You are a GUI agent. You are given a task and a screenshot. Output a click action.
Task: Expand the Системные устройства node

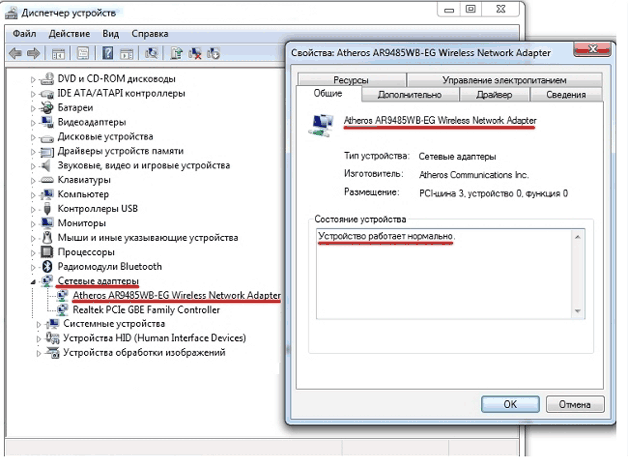pos(39,324)
